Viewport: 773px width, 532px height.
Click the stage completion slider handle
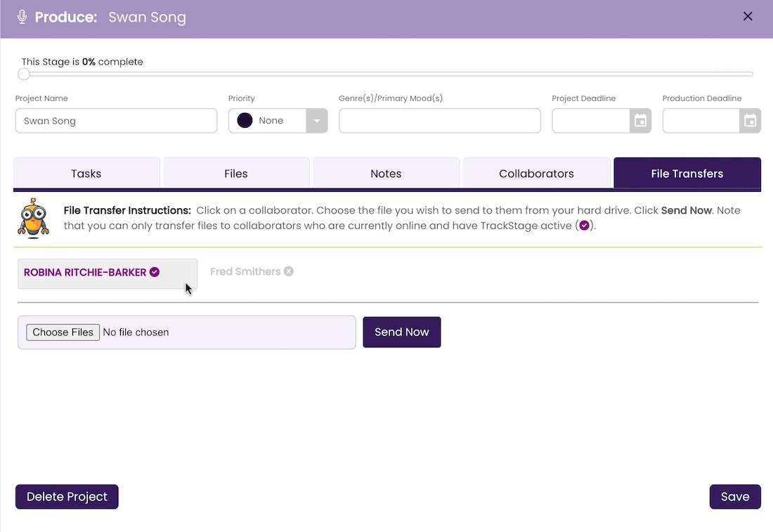24,74
